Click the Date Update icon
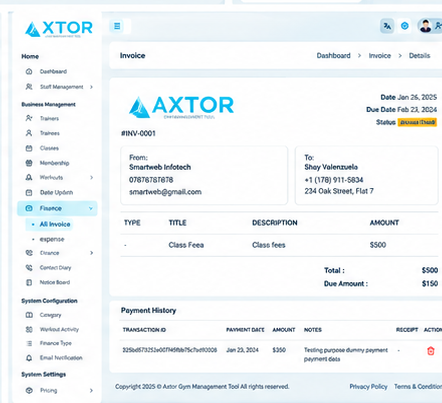The width and height of the screenshot is (442, 403). (x=29, y=192)
